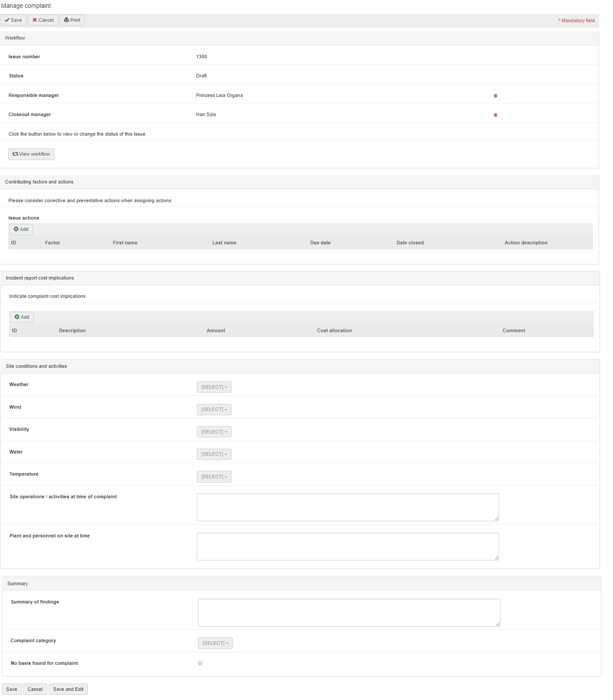The width and height of the screenshot is (613, 700).
Task: Expand the Water select dropdown
Action: click(214, 454)
